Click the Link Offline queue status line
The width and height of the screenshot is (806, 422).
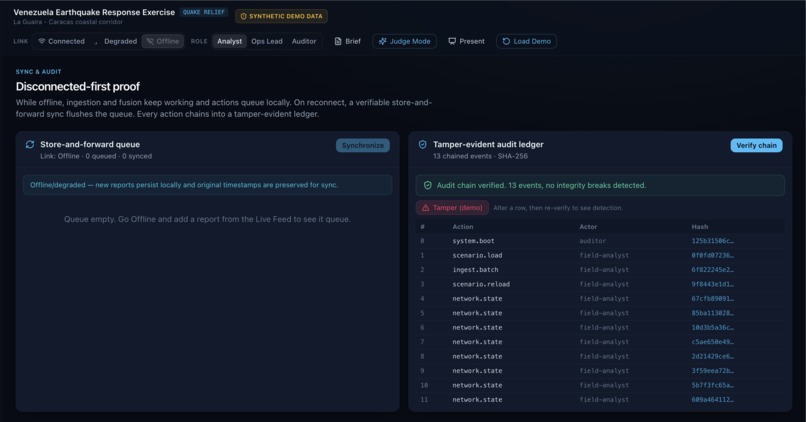point(96,156)
